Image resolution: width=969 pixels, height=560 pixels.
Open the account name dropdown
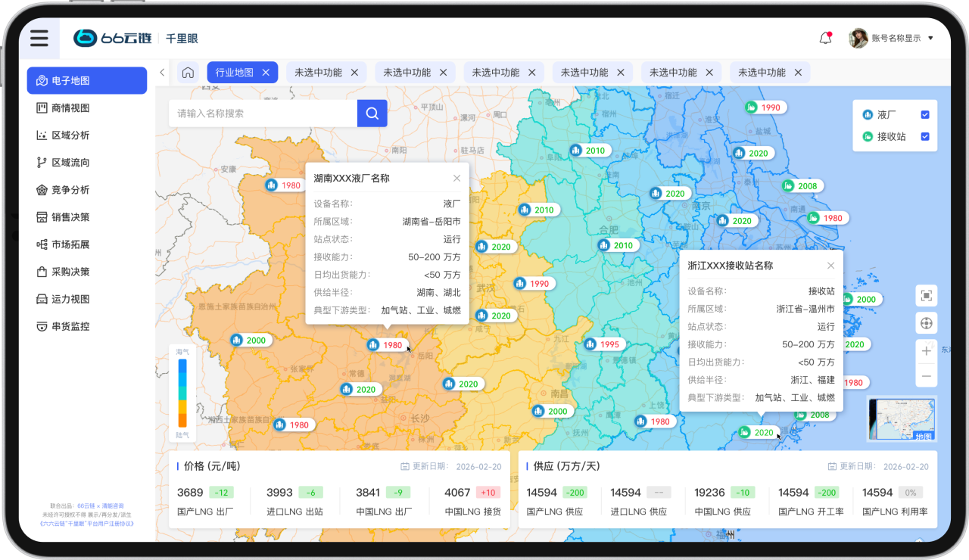(x=930, y=39)
